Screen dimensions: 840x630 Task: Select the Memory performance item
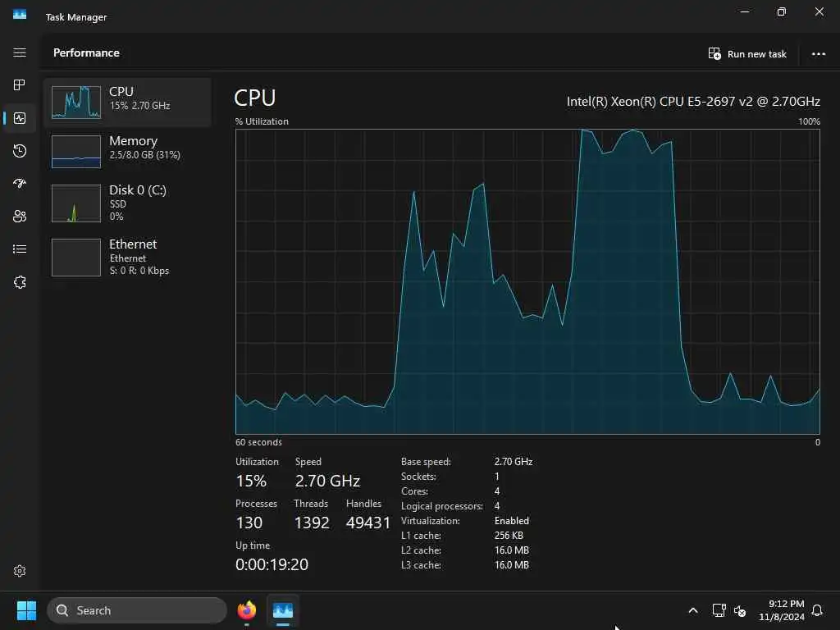pyautogui.click(x=127, y=151)
